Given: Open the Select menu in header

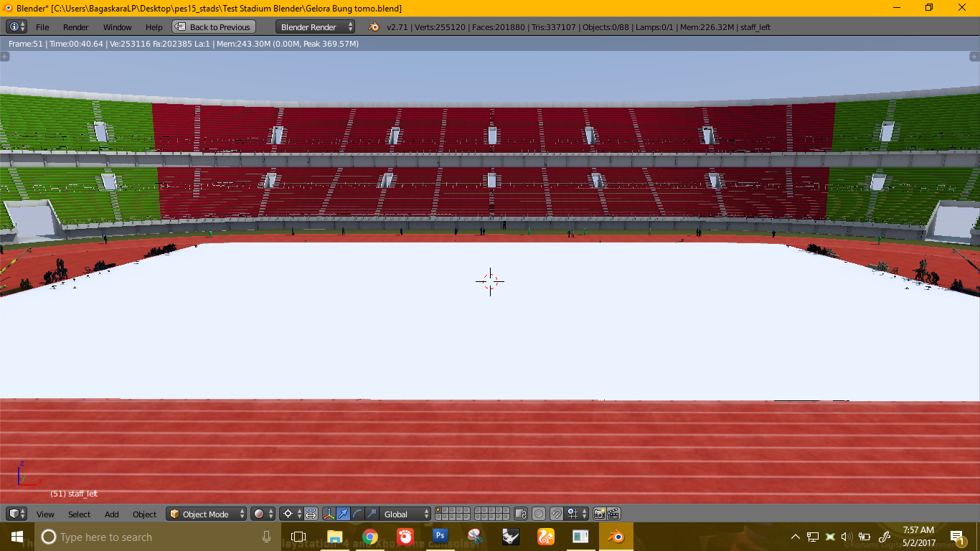Looking at the screenshot, I should coord(79,514).
